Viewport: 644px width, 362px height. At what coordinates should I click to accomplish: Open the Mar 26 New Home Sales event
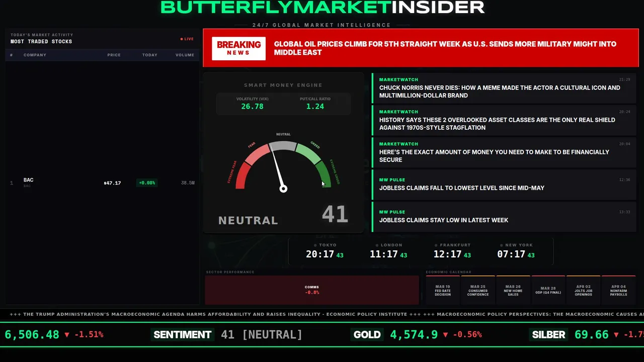[x=513, y=290]
